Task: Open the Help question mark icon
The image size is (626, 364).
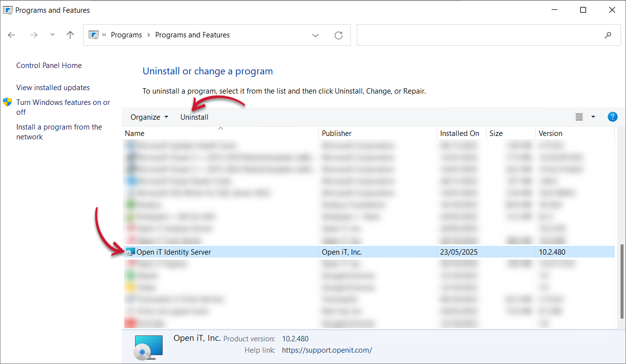Action: tap(612, 117)
